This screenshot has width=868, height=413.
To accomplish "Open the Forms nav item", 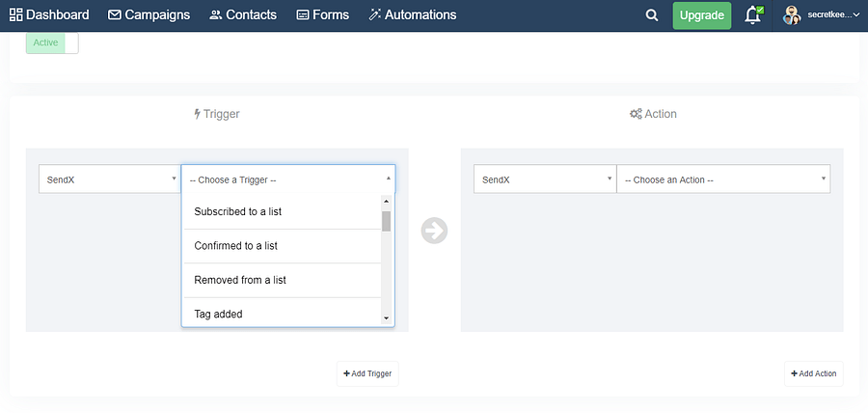I will click(x=322, y=15).
